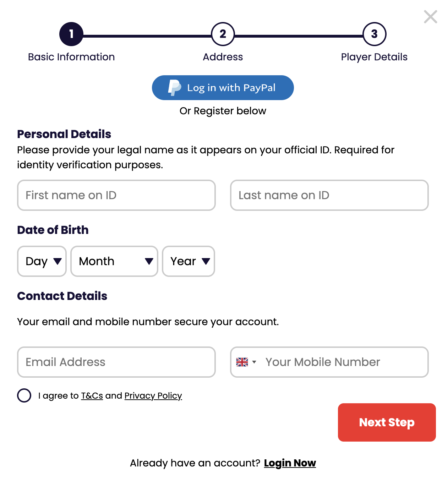Open the Year dropdown
Image resolution: width=448 pixels, height=492 pixels.
[x=189, y=261]
